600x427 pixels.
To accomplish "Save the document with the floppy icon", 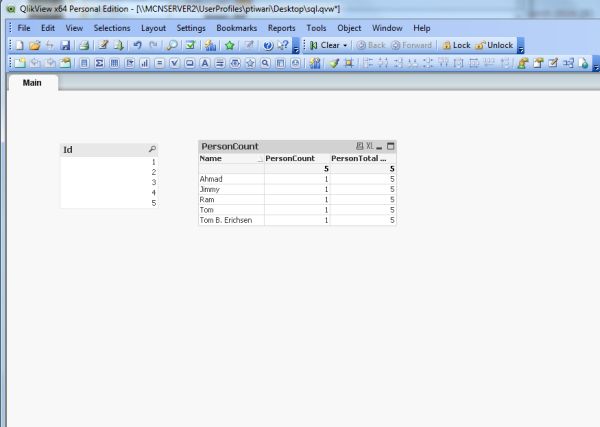I will pyautogui.click(x=65, y=45).
